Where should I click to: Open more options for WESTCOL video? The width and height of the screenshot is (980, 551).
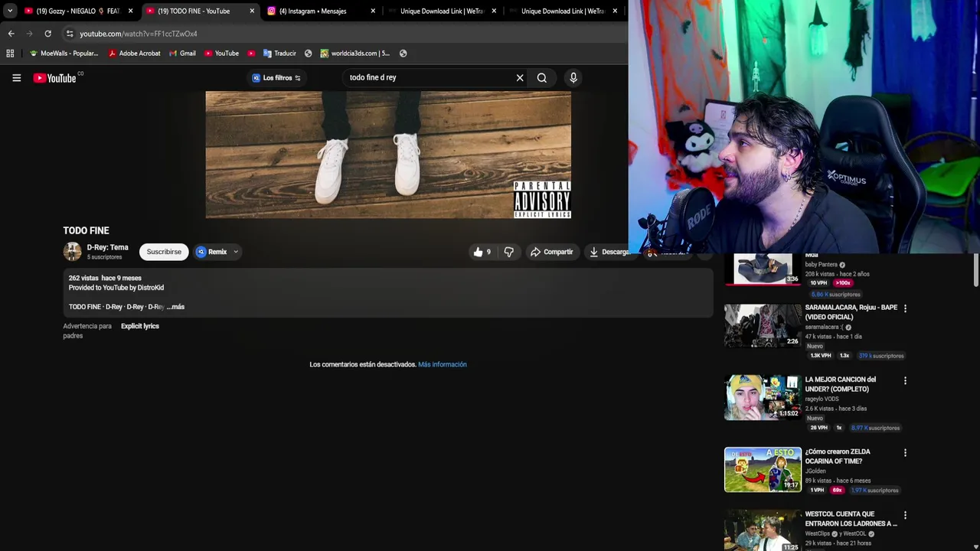coord(905,515)
